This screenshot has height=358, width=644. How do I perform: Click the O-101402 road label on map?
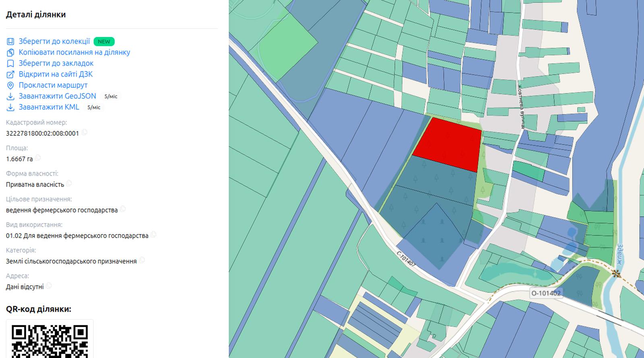click(x=546, y=293)
